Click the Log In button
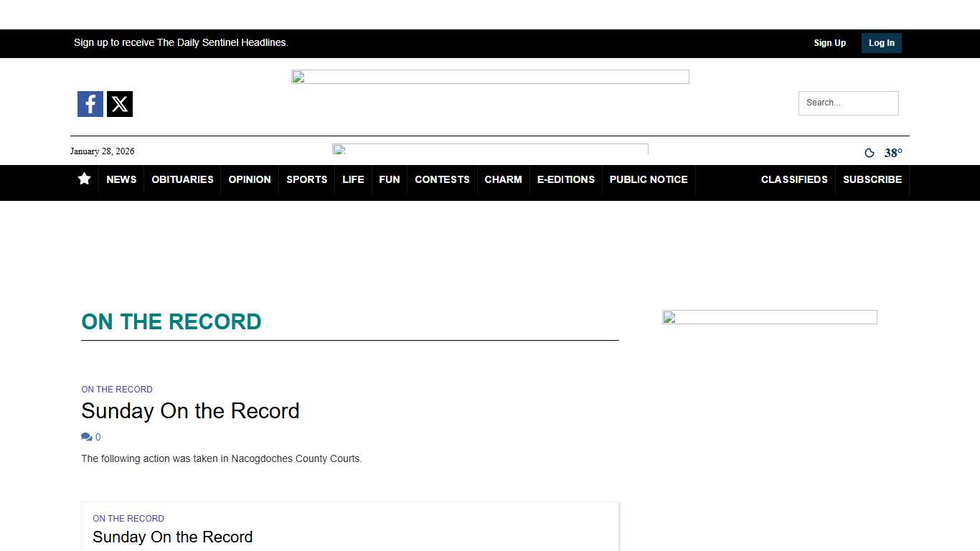This screenshot has height=551, width=980. pos(881,42)
